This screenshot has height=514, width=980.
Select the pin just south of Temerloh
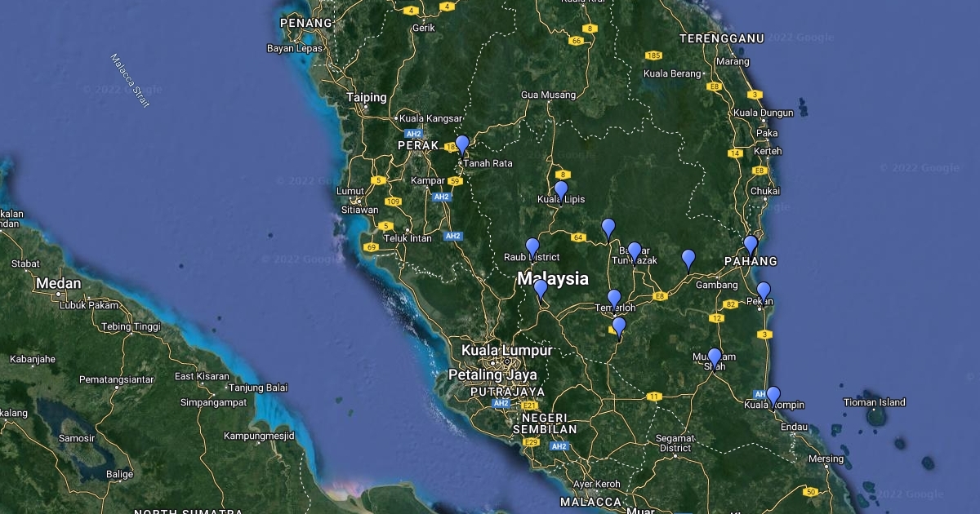pos(619,327)
